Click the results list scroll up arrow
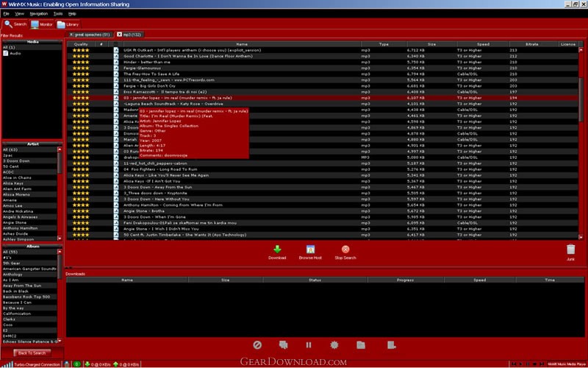This screenshot has width=588, height=368. pos(581,49)
